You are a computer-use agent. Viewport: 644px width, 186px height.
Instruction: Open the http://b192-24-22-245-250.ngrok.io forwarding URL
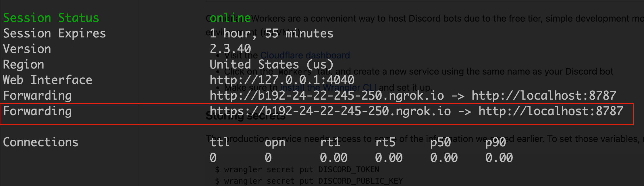[327, 96]
